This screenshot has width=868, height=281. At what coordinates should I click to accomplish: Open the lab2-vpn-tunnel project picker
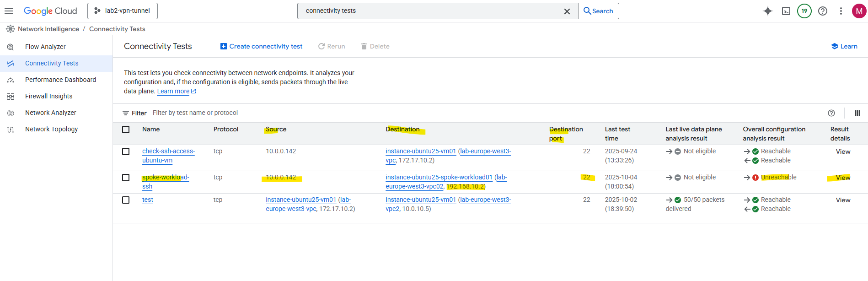click(x=123, y=11)
